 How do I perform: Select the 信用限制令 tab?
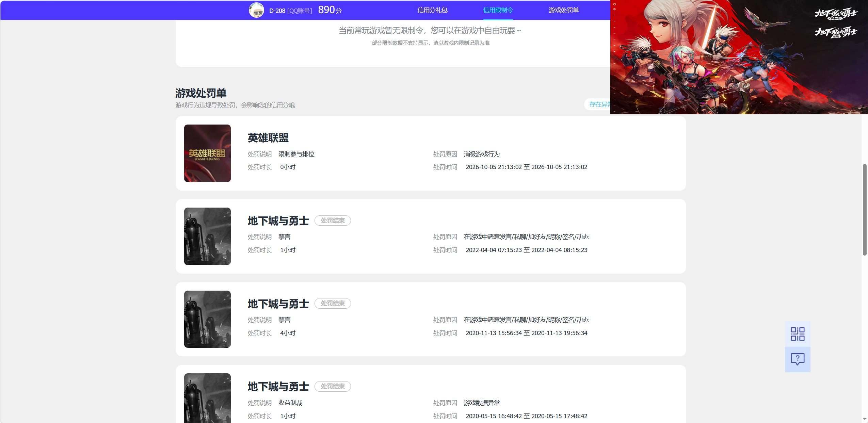498,10
